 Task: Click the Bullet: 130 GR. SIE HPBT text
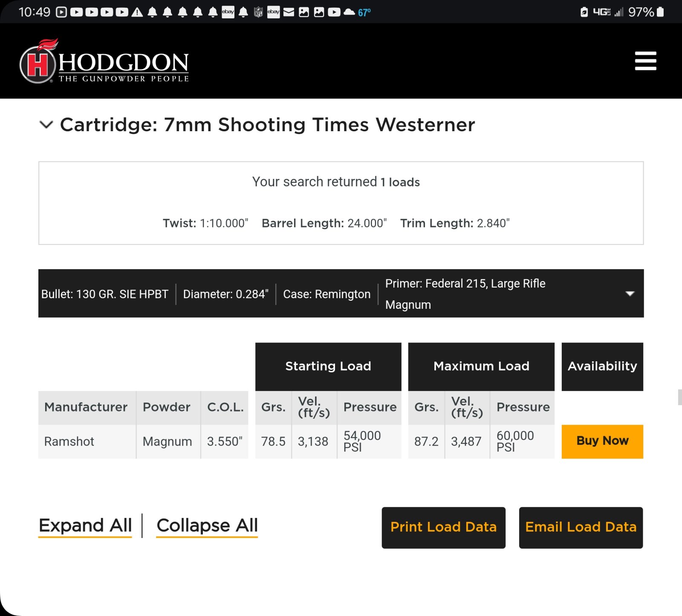(105, 294)
